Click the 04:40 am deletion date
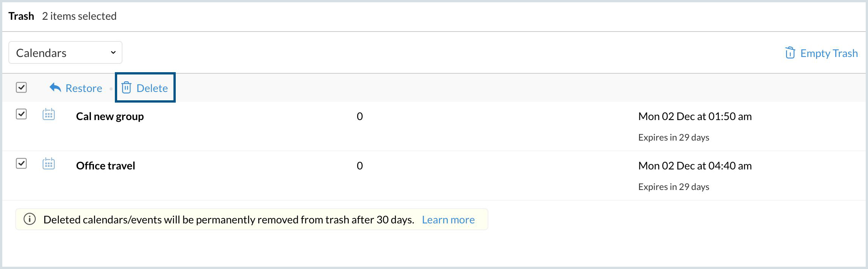The width and height of the screenshot is (868, 269). tap(695, 166)
